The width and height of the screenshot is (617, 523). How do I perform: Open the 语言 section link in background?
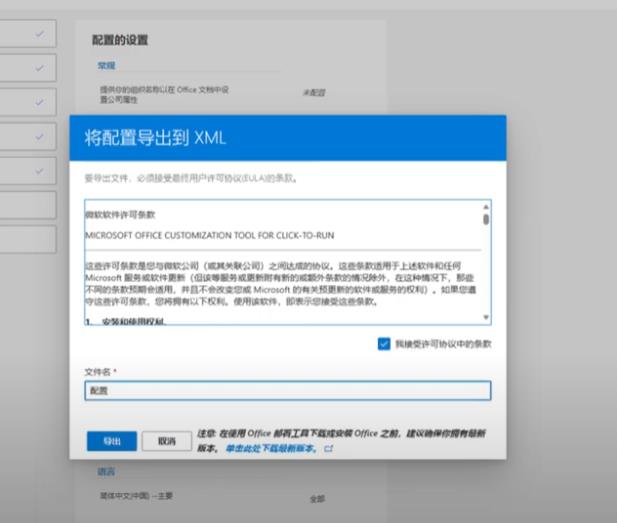pos(106,471)
